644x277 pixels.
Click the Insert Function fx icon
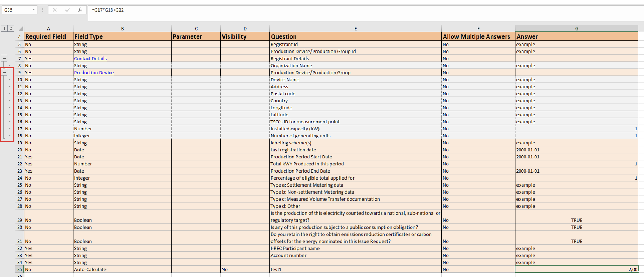(x=80, y=10)
